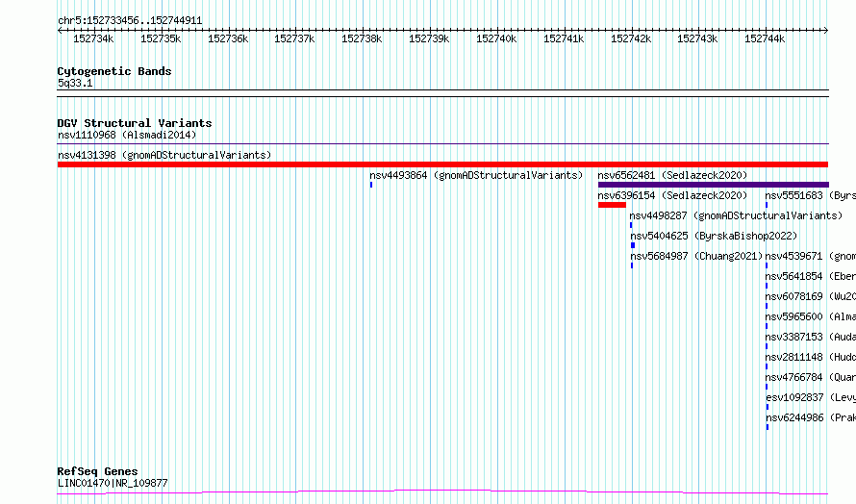The image size is (856, 504).
Task: Click the 152736k ruler tick label
Action: tap(228, 38)
